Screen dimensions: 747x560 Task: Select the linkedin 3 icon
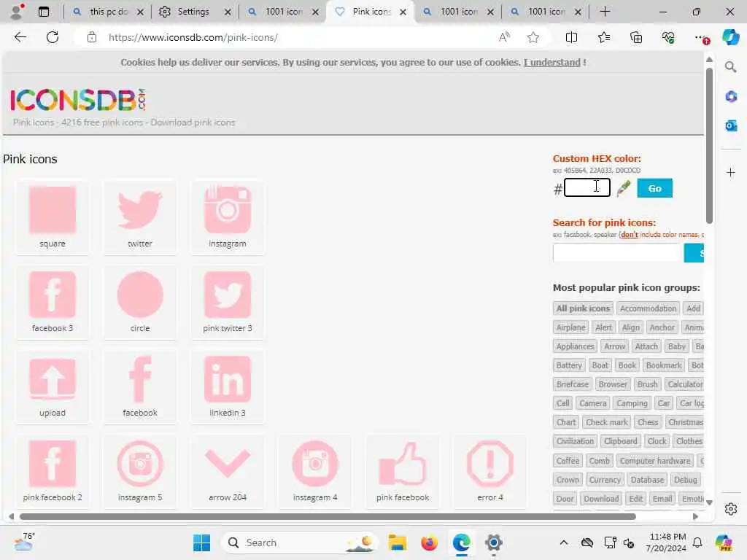pos(228,379)
